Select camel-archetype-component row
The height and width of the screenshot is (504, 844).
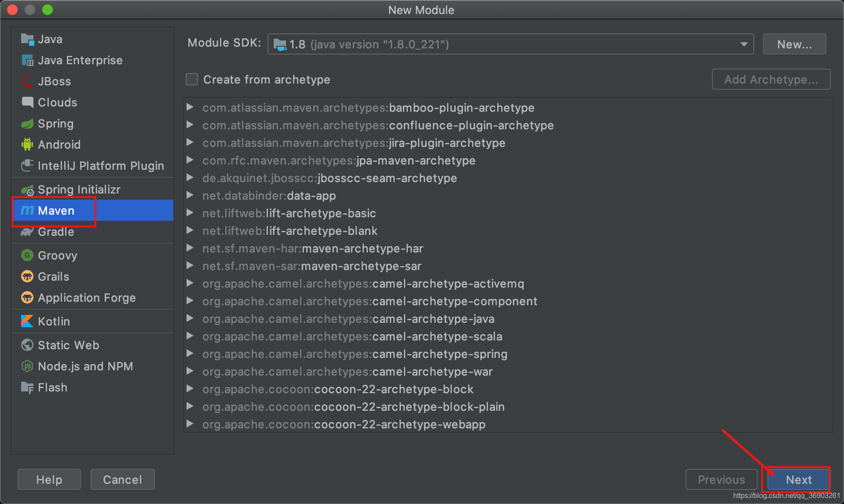[508, 301]
